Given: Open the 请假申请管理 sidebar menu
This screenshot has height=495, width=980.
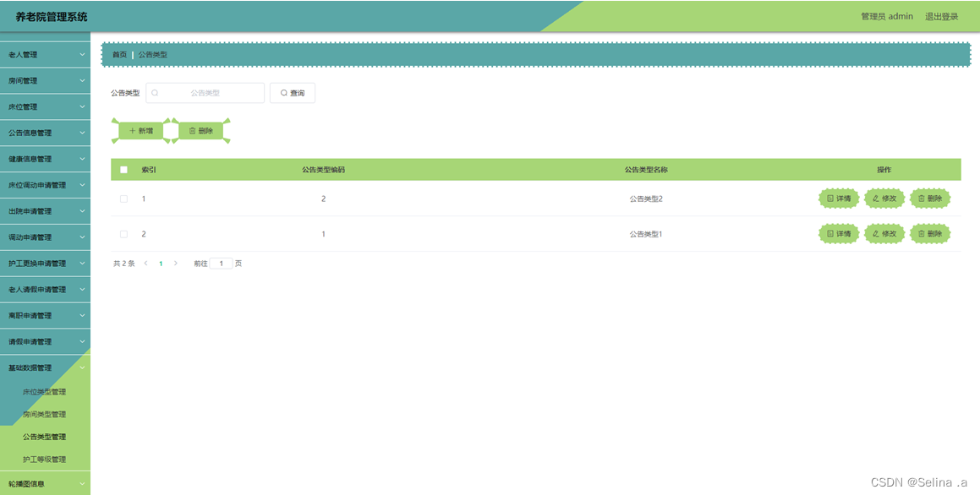Looking at the screenshot, I should tap(45, 341).
